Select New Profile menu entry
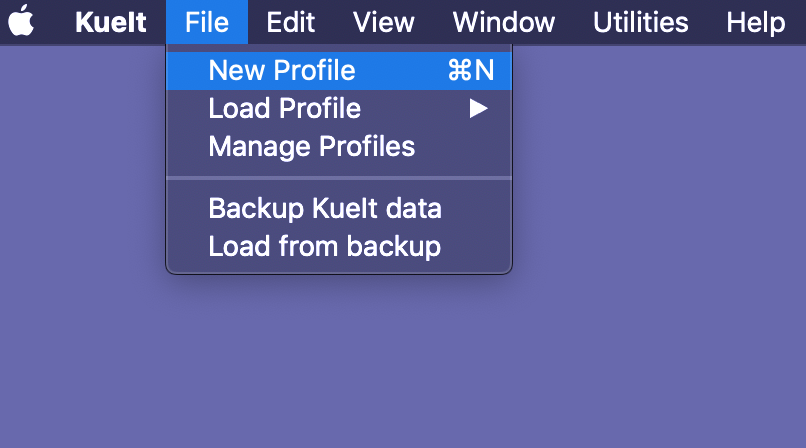This screenshot has width=806, height=448. [x=339, y=70]
